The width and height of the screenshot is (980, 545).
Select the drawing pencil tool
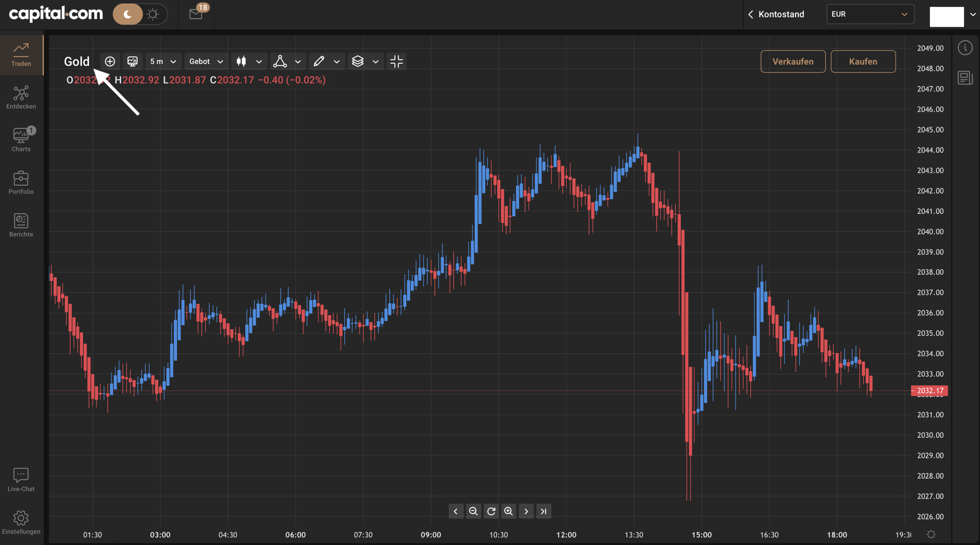(319, 61)
